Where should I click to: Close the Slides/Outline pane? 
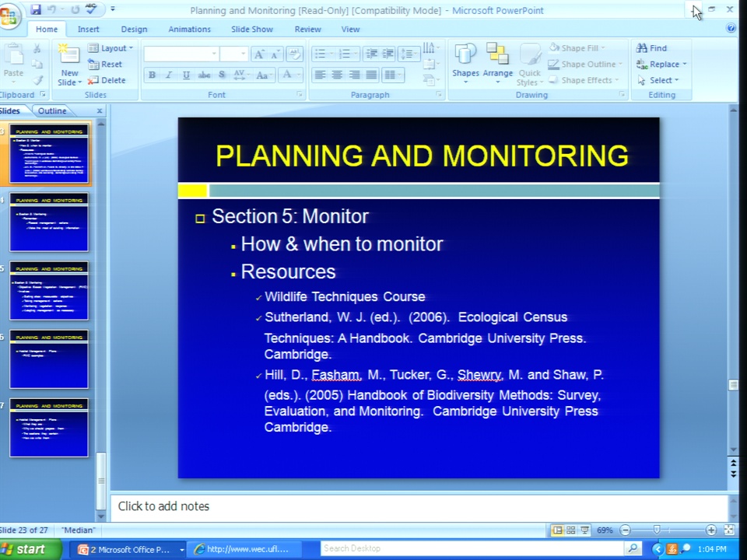[100, 111]
